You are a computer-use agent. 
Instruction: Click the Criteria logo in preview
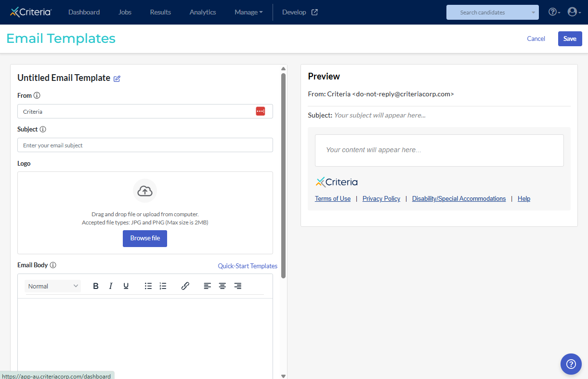337,182
